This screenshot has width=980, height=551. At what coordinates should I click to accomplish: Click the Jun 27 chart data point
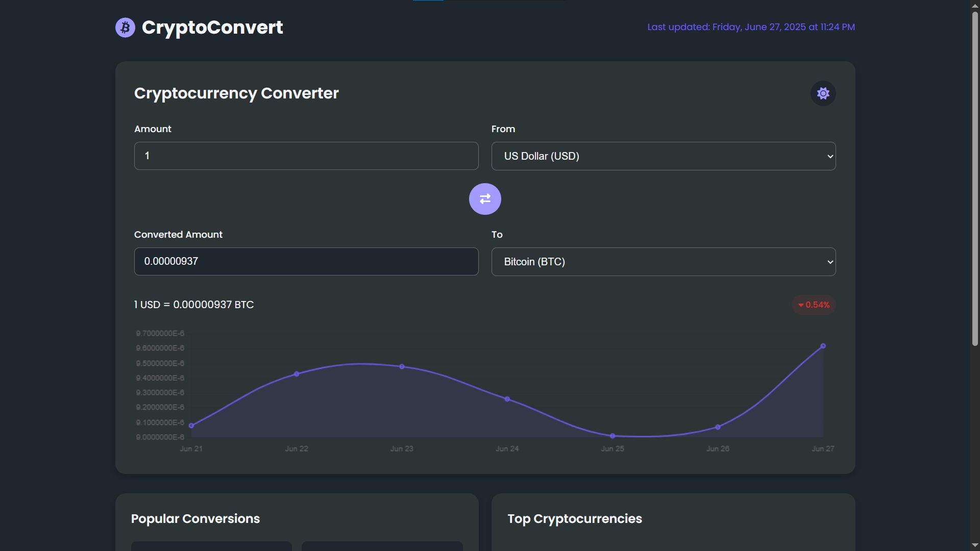[823, 346]
